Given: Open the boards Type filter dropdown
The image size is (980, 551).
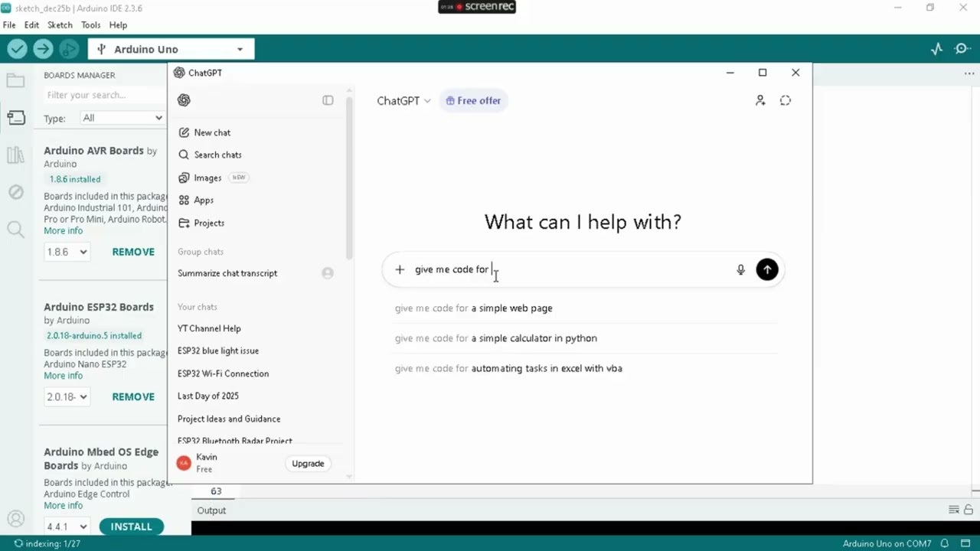Looking at the screenshot, I should click(x=122, y=118).
